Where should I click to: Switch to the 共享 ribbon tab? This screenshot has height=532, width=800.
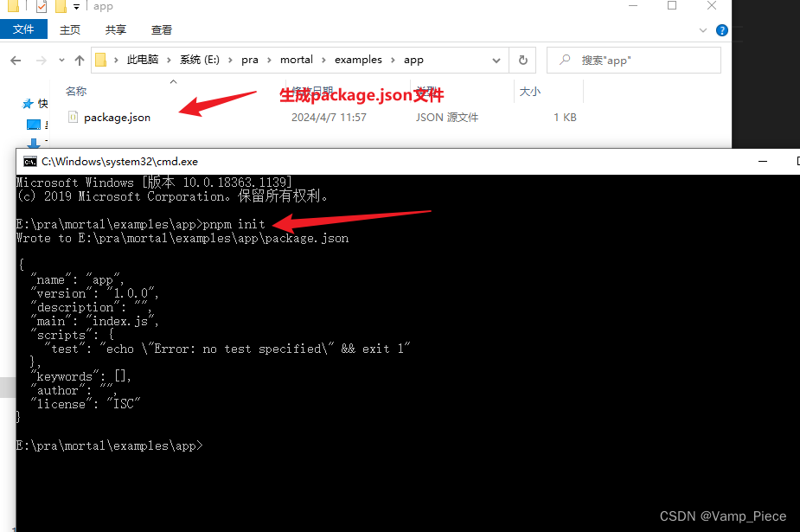point(116,29)
